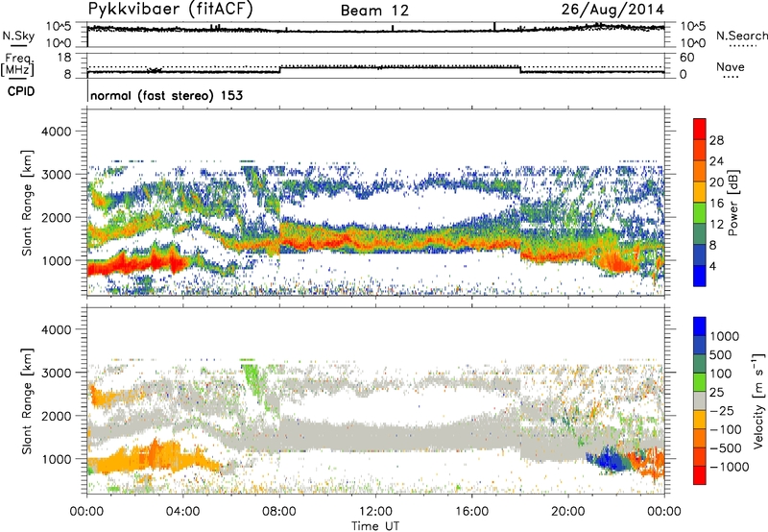Click the blue high-velocity patch near 21:00 UT

pyautogui.click(x=610, y=460)
